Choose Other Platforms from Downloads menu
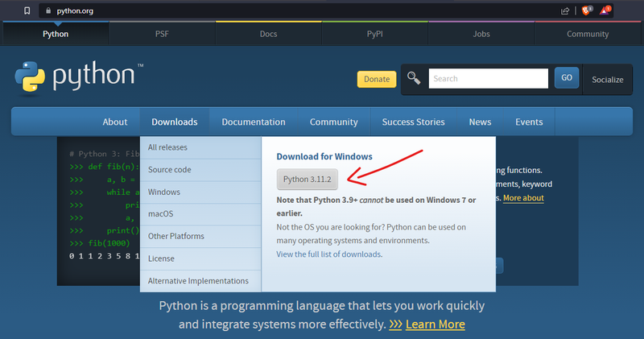This screenshot has height=339, width=644. (x=200, y=236)
